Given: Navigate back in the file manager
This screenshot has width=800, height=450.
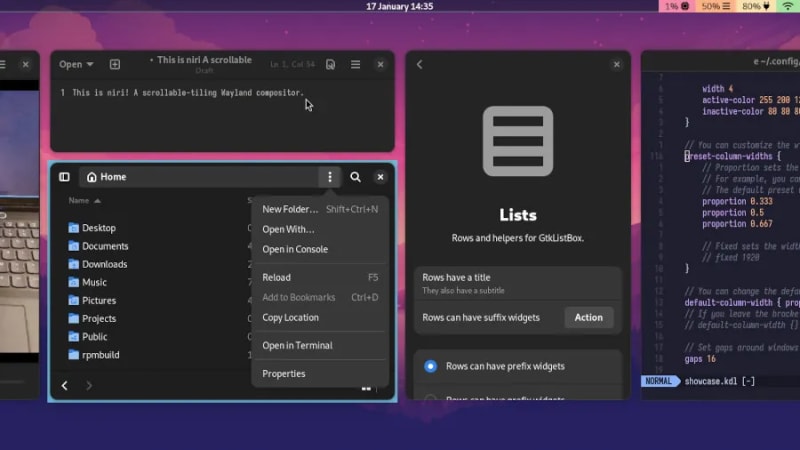Looking at the screenshot, I should pyautogui.click(x=65, y=385).
